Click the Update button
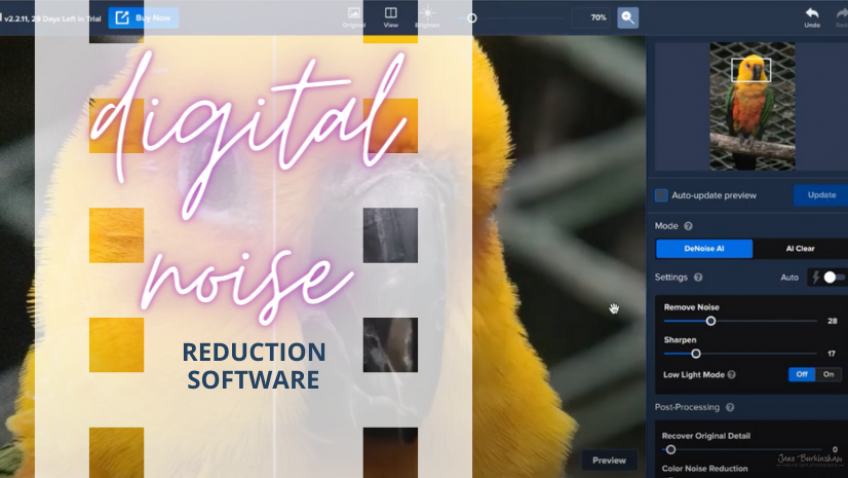Screen dimensions: 848x478 click(820, 195)
